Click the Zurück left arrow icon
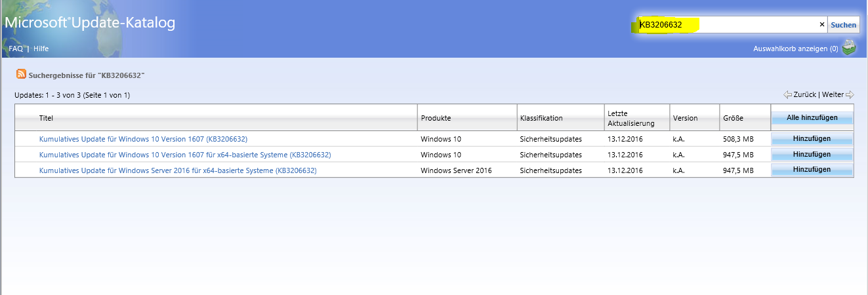 point(787,94)
